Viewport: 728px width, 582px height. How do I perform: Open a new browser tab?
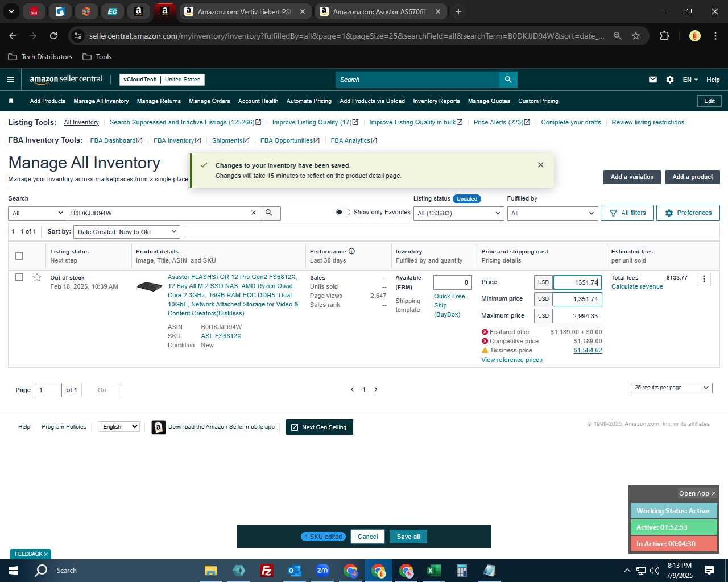point(458,11)
